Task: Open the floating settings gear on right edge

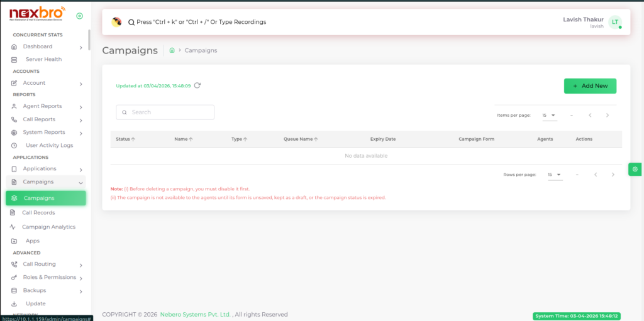Action: pos(635,169)
